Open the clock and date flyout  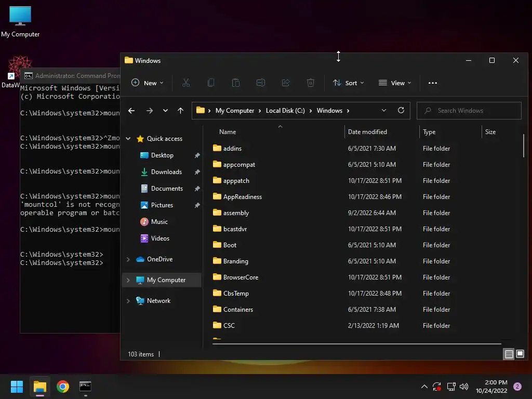click(491, 387)
